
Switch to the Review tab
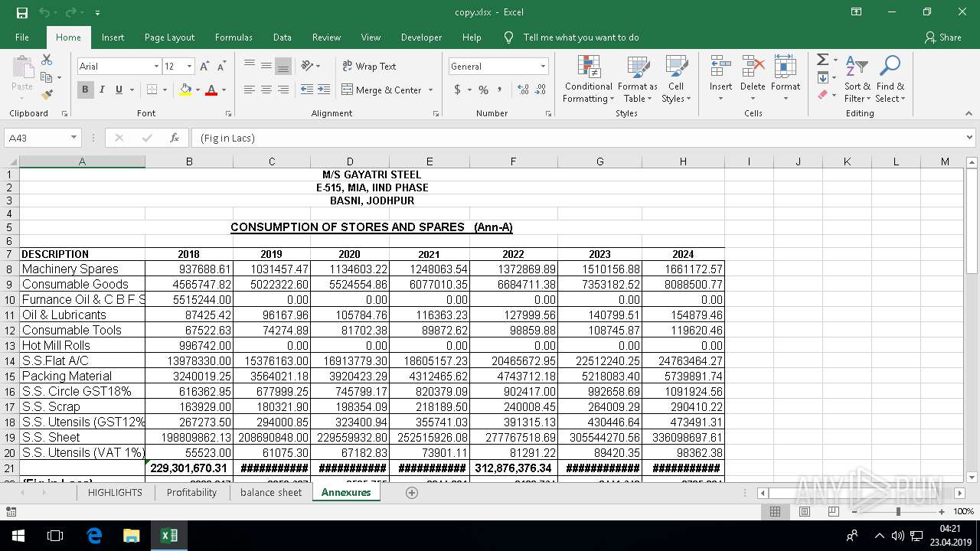(x=326, y=37)
